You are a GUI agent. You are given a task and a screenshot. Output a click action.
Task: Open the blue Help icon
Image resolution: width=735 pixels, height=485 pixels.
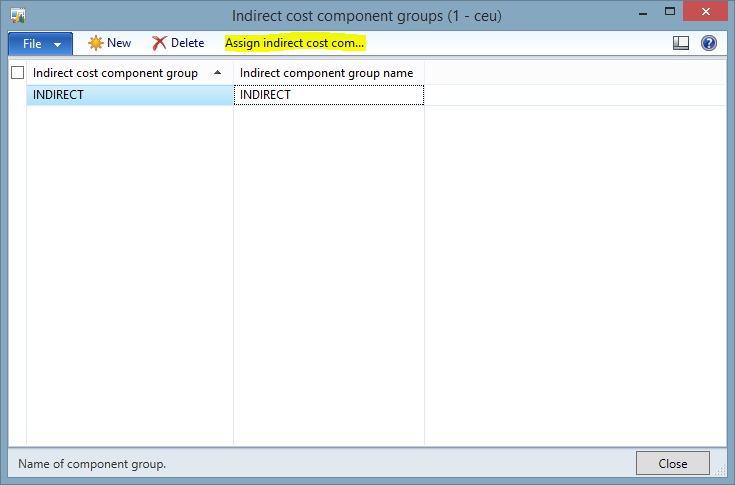tap(709, 43)
